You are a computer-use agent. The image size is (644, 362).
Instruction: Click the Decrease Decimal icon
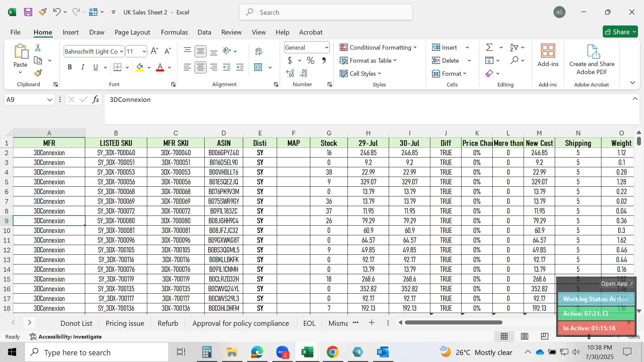pos(303,73)
